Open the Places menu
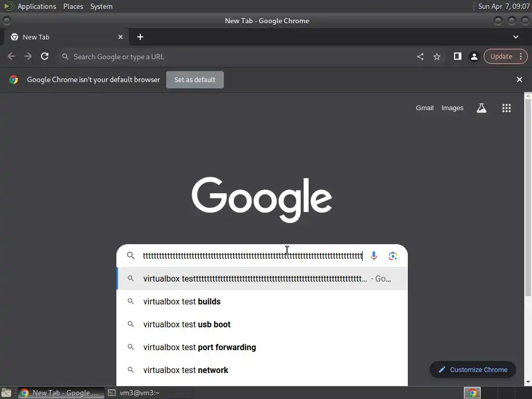 click(73, 6)
